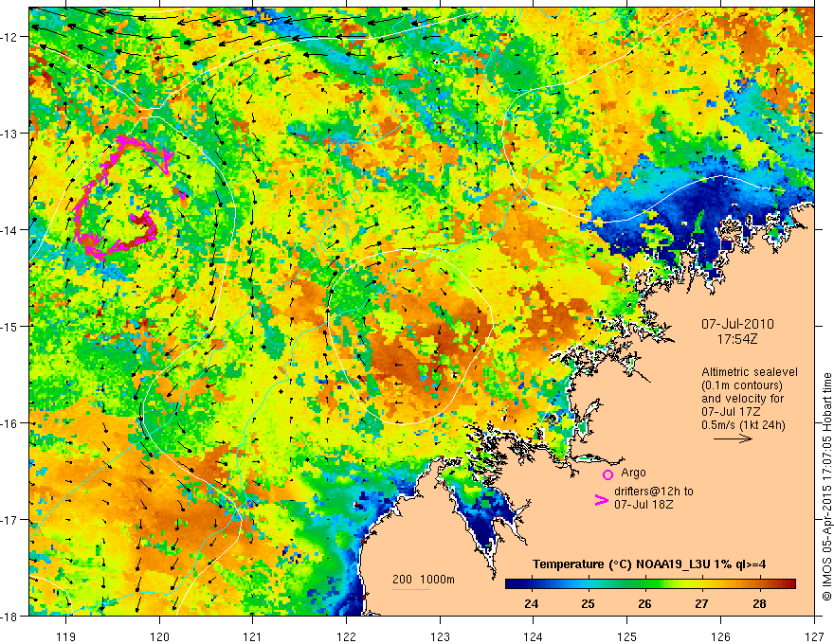Viewport: 834px width, 644px height.
Task: Click colorbar tick label 25
Action: pos(588,603)
